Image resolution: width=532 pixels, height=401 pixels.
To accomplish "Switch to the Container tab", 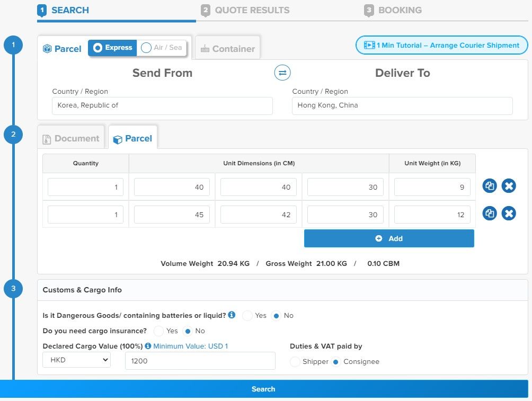I will click(228, 49).
